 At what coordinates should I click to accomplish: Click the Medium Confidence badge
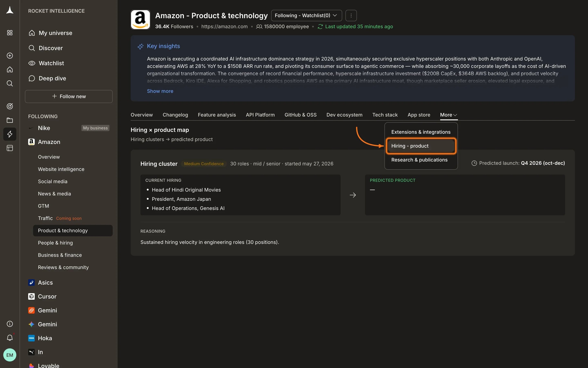[204, 164]
